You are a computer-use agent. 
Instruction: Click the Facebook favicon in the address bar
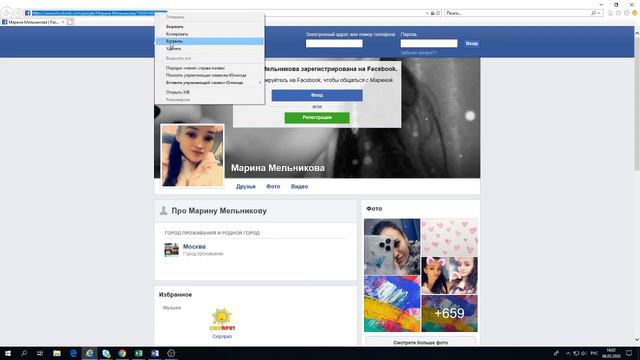pos(28,13)
